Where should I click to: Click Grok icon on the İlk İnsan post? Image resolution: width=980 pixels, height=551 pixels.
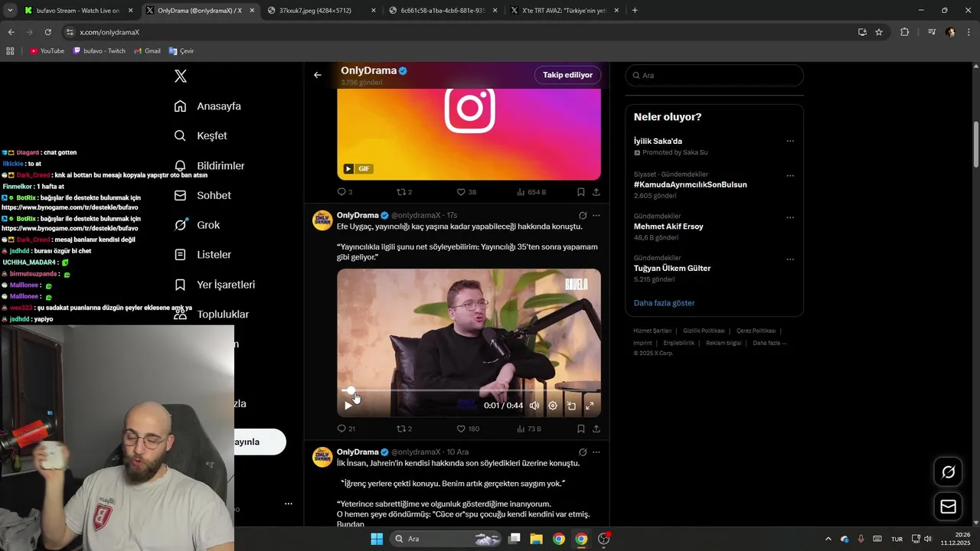pos(583,452)
